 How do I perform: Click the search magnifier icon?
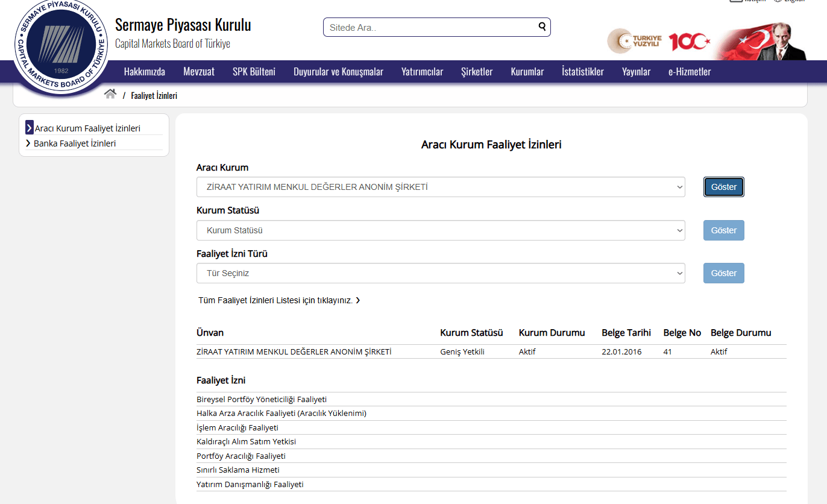[x=542, y=27]
